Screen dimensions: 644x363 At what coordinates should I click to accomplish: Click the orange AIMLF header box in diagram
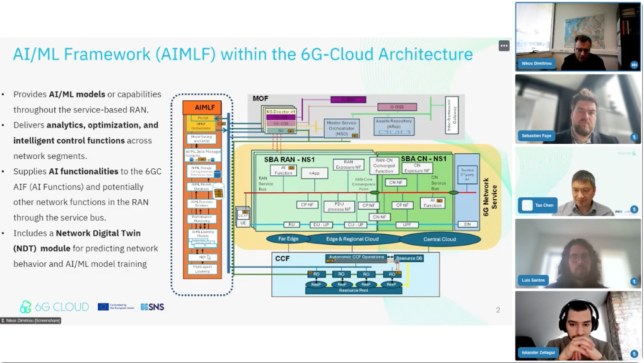[202, 108]
